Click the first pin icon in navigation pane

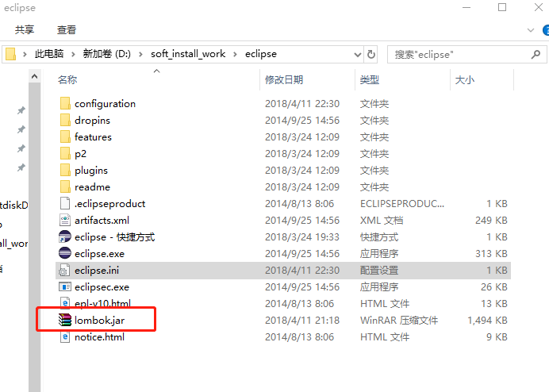coord(21,111)
